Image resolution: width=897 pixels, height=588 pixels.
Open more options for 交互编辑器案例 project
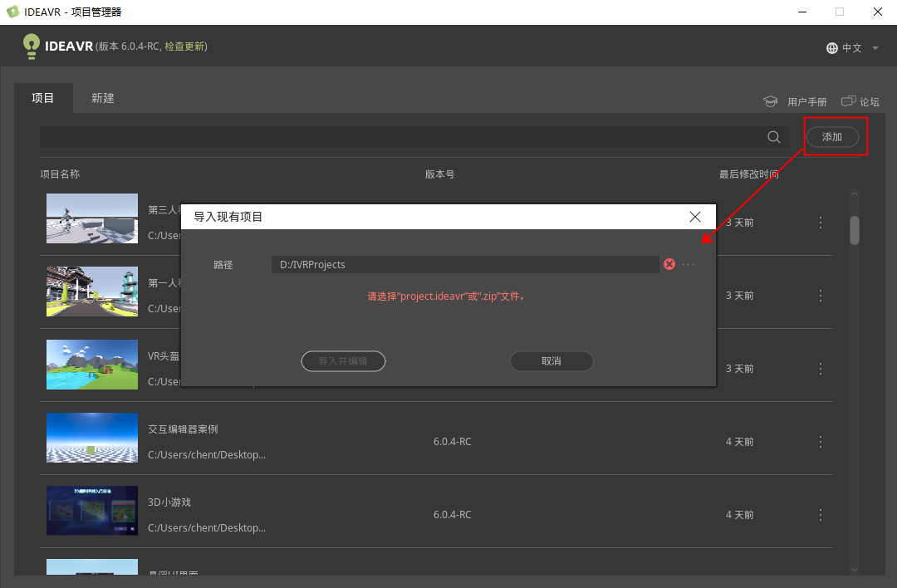coord(821,442)
